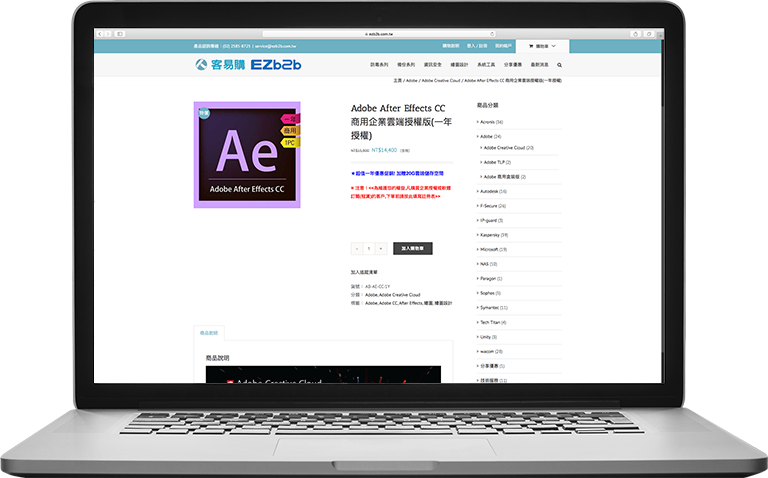The height and width of the screenshot is (478, 768).
Task: Click the search magnifier icon
Action: click(x=559, y=65)
